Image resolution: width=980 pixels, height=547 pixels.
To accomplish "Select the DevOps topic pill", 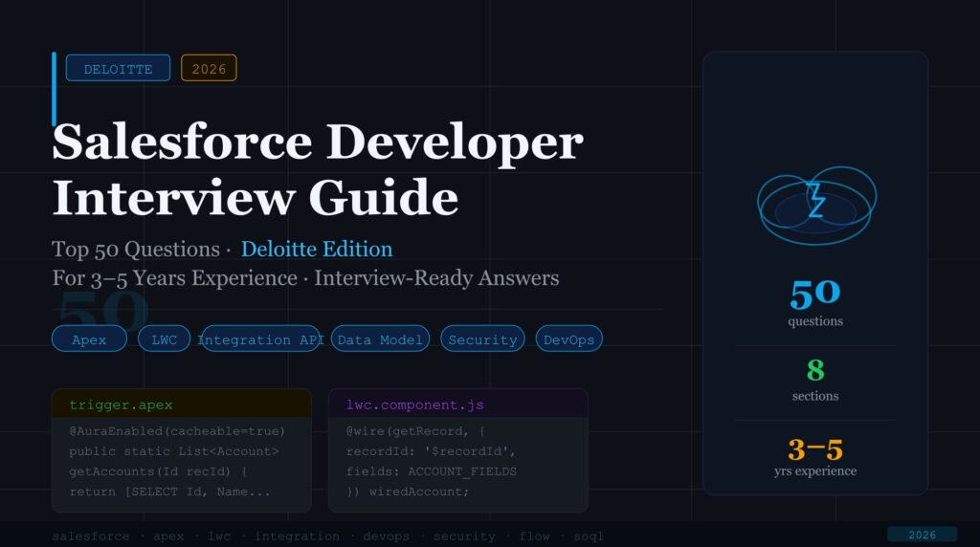I will pos(568,339).
